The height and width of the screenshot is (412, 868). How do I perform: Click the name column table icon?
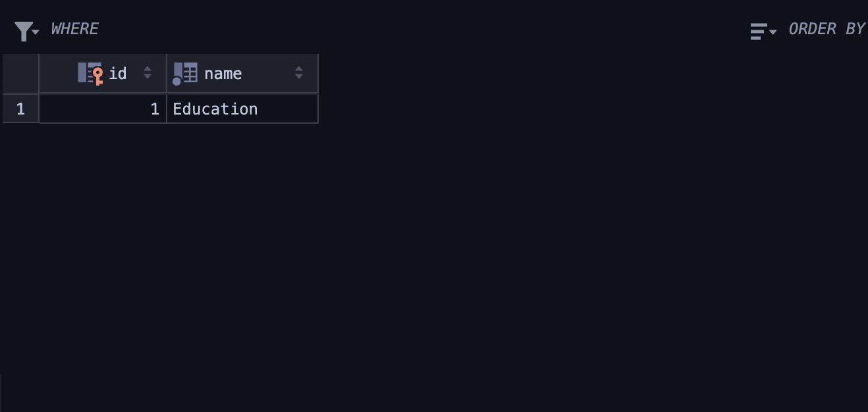pyautogui.click(x=185, y=73)
